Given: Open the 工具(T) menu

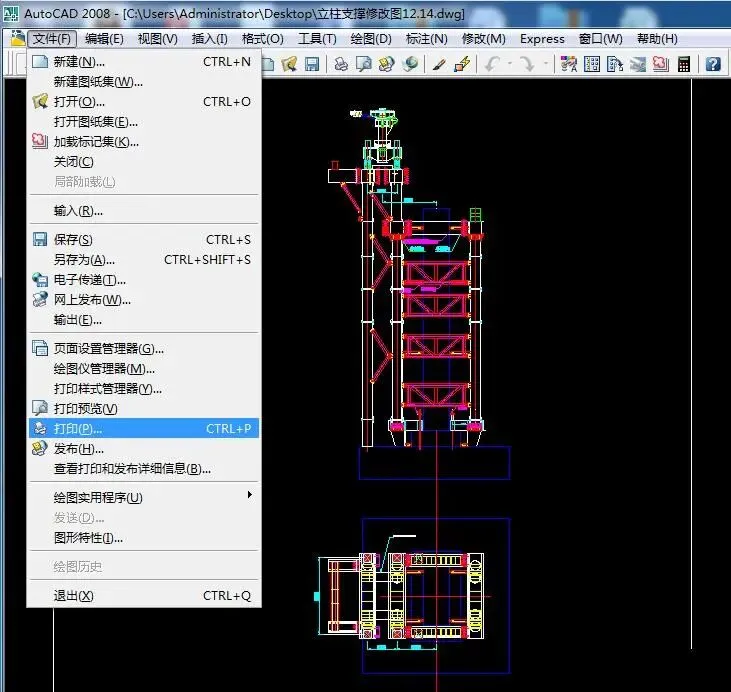Looking at the screenshot, I should point(317,39).
